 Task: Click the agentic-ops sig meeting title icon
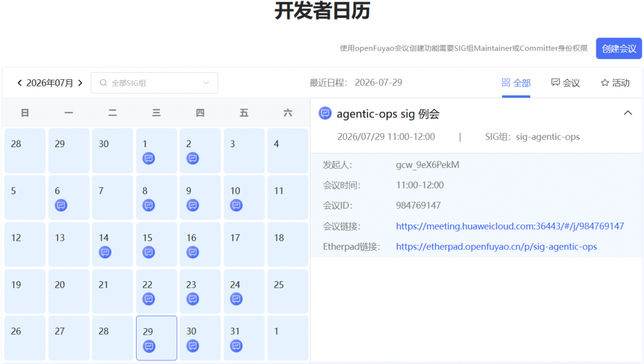tap(325, 113)
